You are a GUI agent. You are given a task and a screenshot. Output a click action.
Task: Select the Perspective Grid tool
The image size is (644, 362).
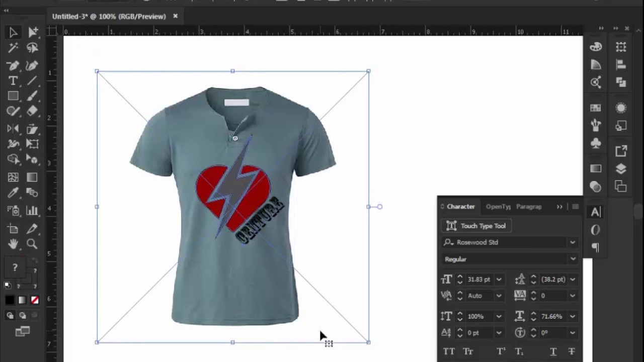pos(32,159)
